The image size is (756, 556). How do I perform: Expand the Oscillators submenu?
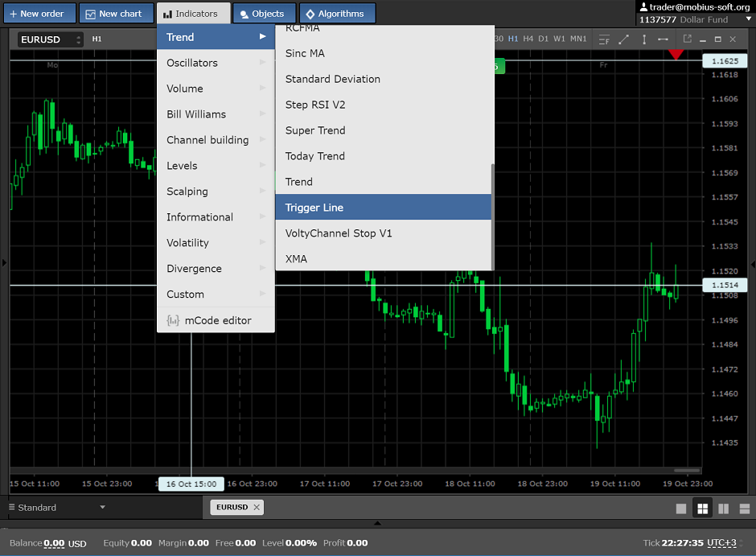click(216, 63)
